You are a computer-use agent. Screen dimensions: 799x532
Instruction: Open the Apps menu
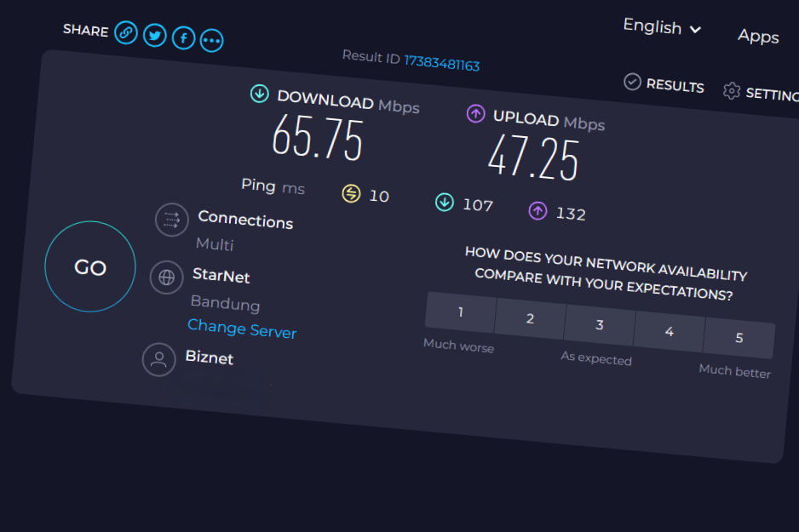pyautogui.click(x=758, y=37)
